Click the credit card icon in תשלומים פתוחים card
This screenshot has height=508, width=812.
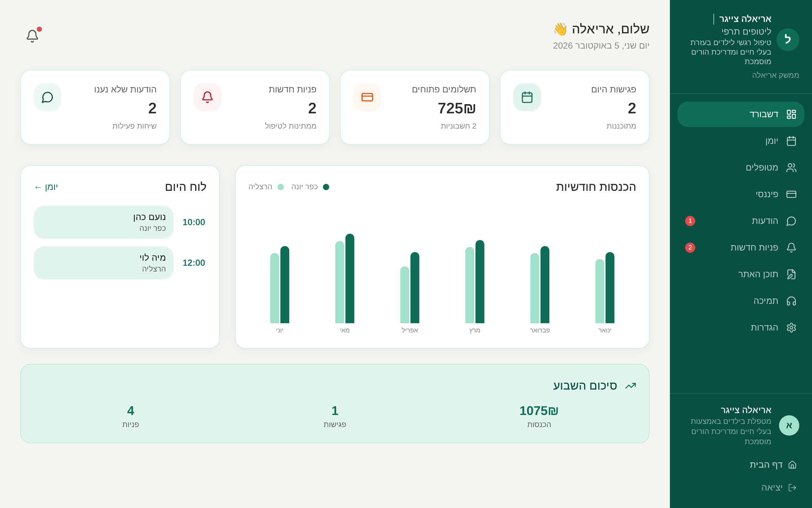[x=367, y=97]
